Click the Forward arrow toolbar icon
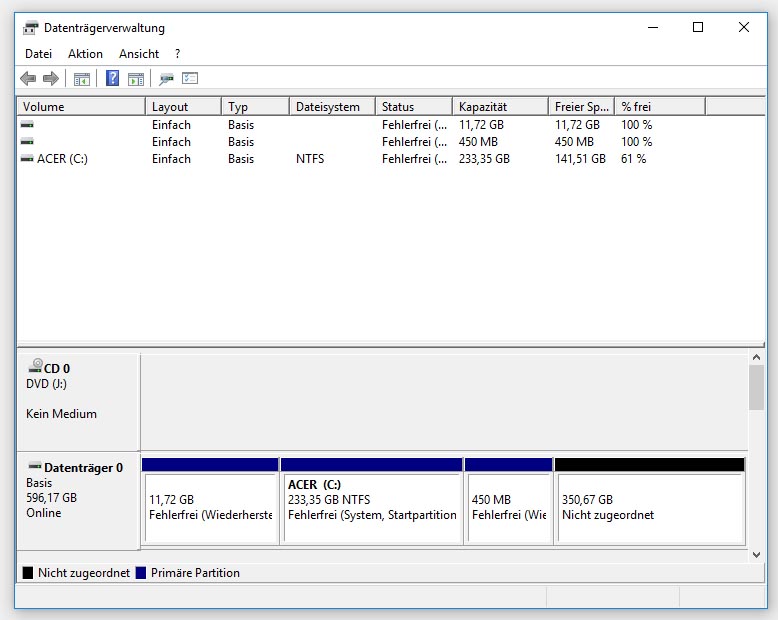 [50, 79]
